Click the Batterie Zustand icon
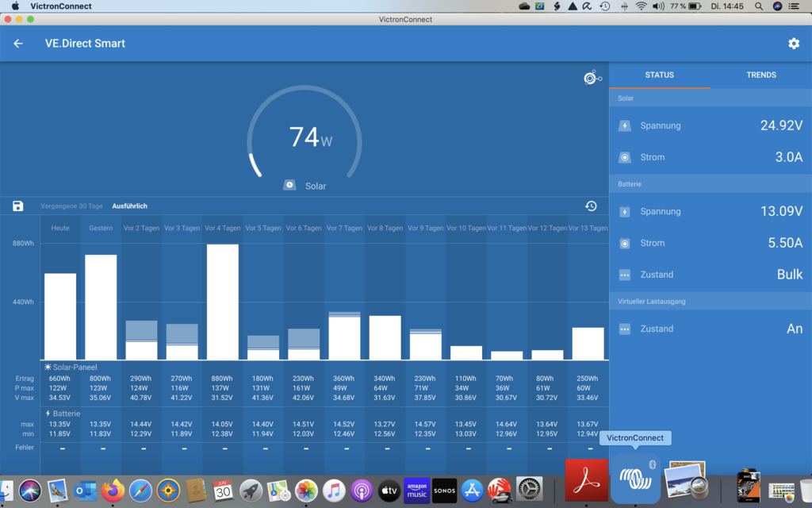This screenshot has width=812, height=508. pos(625,275)
